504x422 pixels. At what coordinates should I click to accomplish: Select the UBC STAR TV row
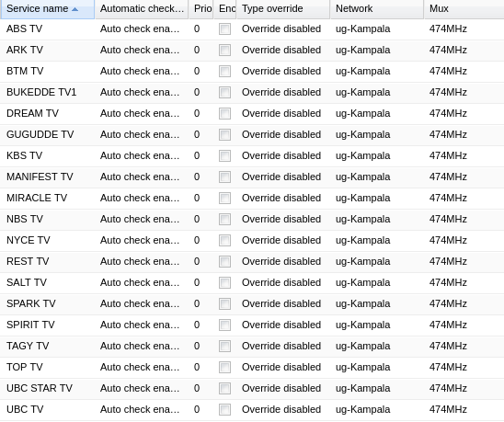pos(252,388)
